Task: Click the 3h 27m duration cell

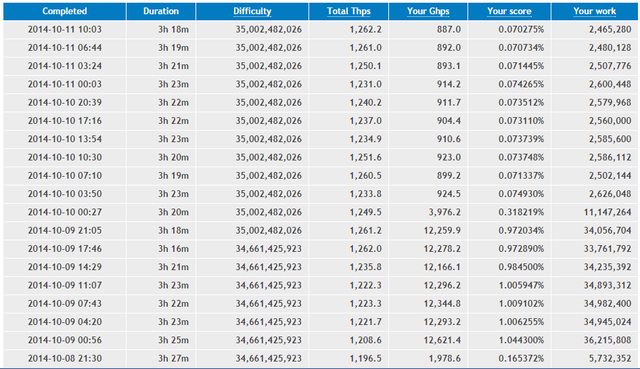Action: [x=173, y=358]
